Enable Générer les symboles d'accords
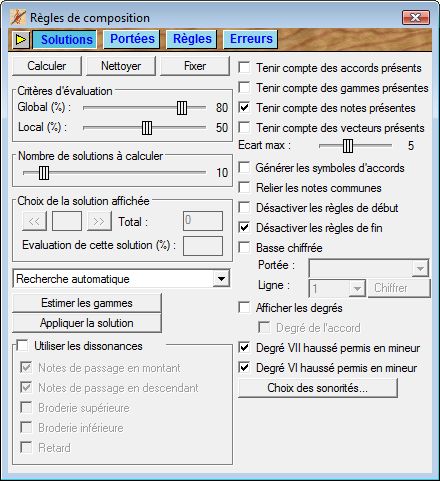 tap(244, 168)
